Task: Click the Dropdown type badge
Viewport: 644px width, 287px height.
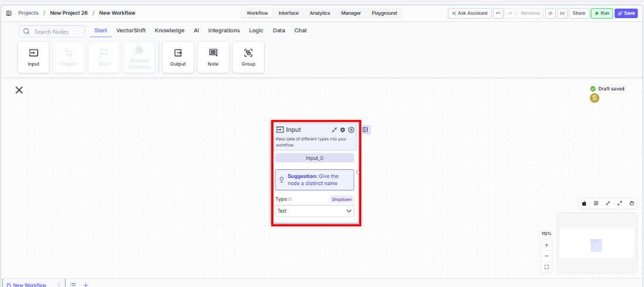Action: point(342,199)
